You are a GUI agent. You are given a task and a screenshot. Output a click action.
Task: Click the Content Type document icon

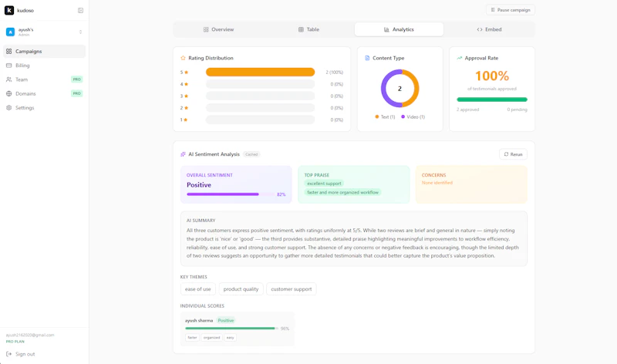[367, 58]
